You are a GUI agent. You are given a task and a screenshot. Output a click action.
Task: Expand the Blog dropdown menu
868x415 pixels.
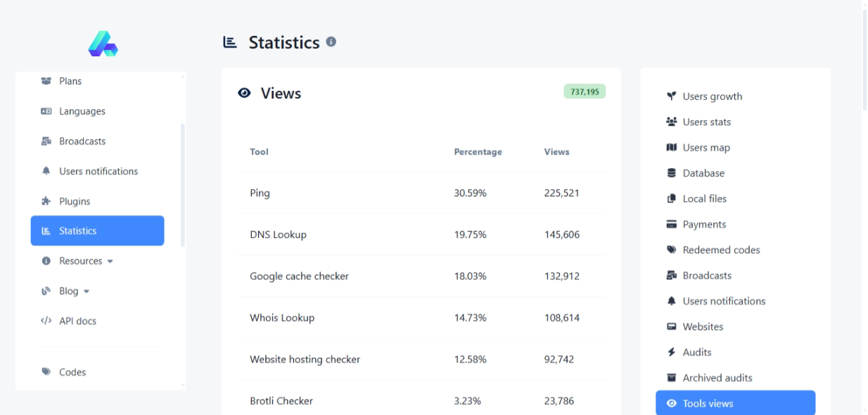coord(75,291)
